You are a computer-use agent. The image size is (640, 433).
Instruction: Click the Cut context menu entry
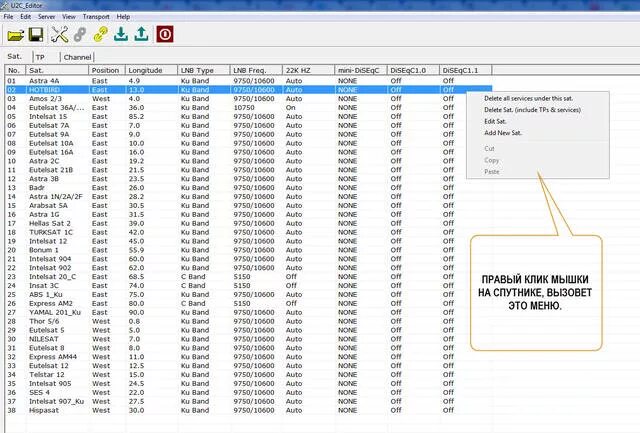489,149
